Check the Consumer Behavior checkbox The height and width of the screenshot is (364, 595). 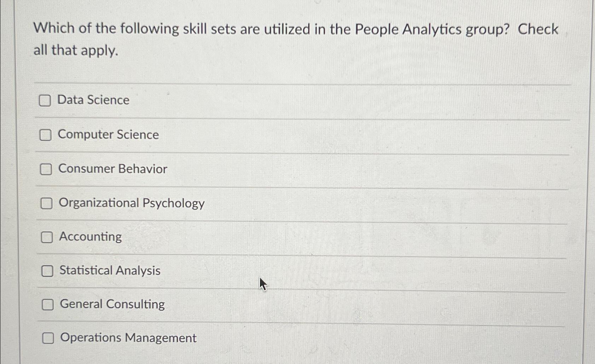pos(46,169)
